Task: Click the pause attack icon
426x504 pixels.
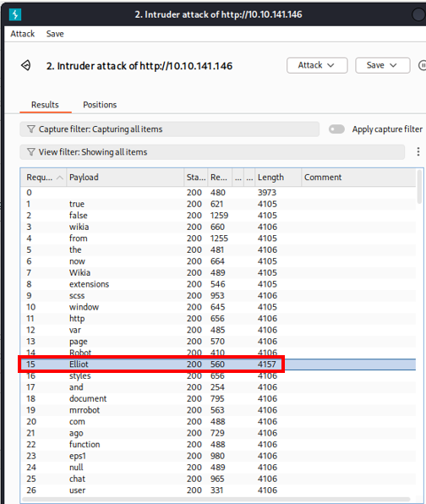Action: point(422,66)
